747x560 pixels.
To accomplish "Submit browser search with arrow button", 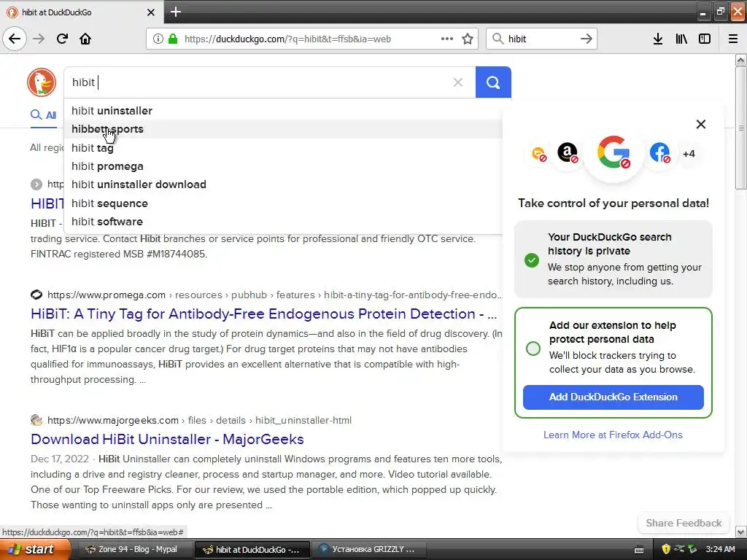I will [x=587, y=39].
